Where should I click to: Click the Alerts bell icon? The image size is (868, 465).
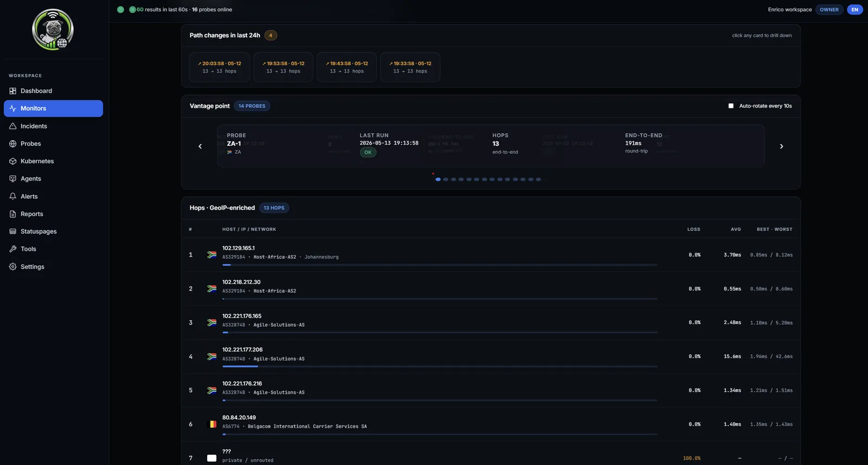pos(12,197)
